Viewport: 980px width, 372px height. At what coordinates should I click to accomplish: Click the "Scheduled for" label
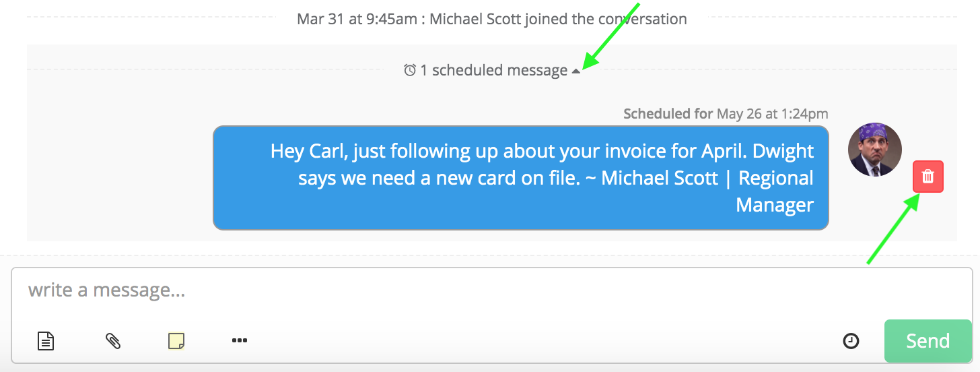point(668,113)
